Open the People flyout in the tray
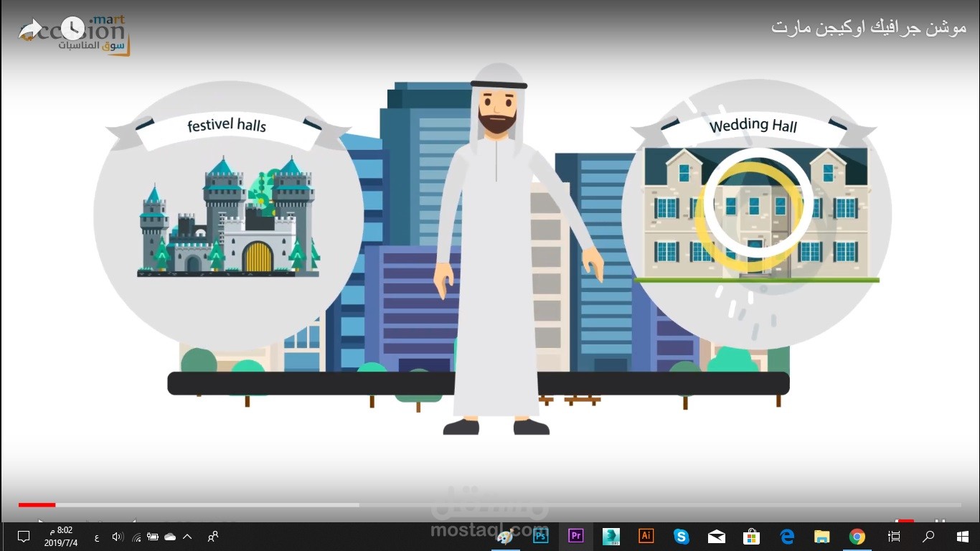This screenshot has height=551, width=980. click(212, 536)
